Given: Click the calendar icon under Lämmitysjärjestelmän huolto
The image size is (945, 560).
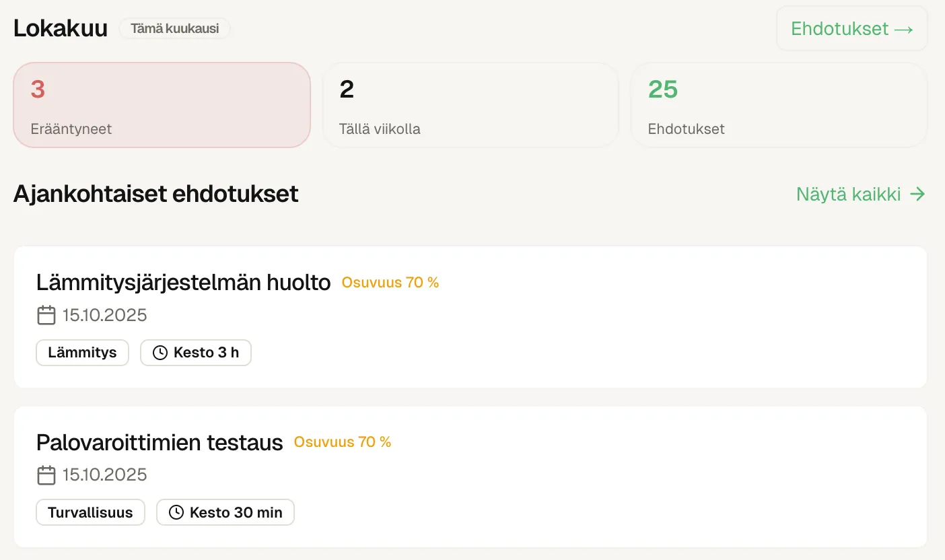Looking at the screenshot, I should (46, 315).
